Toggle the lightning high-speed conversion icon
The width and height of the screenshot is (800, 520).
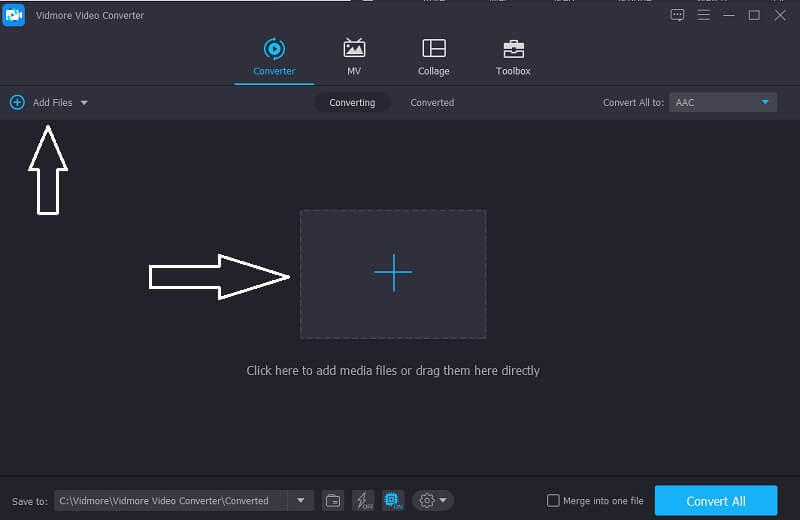point(363,500)
